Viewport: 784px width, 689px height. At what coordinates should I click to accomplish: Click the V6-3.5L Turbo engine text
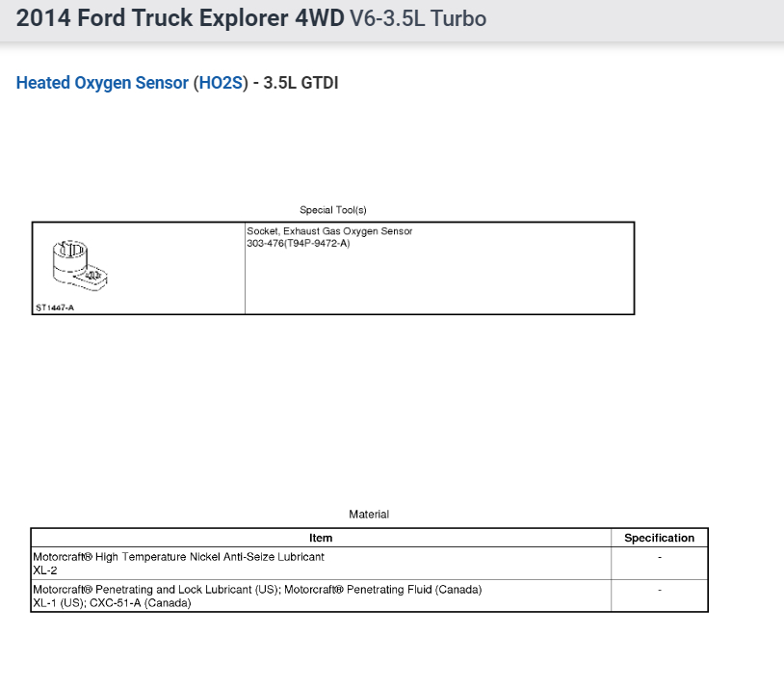tap(418, 18)
